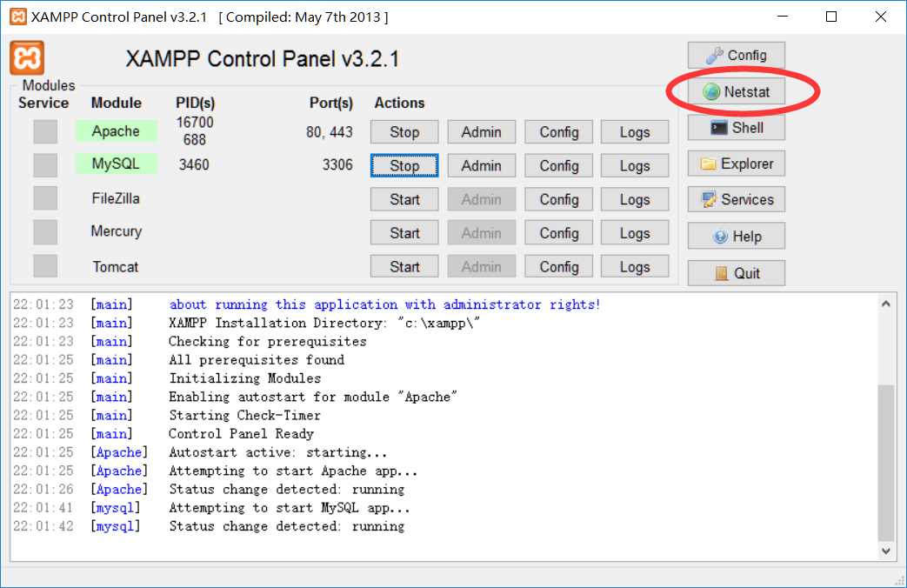Open Mercury Config menu
The image size is (907, 588).
pyautogui.click(x=559, y=232)
